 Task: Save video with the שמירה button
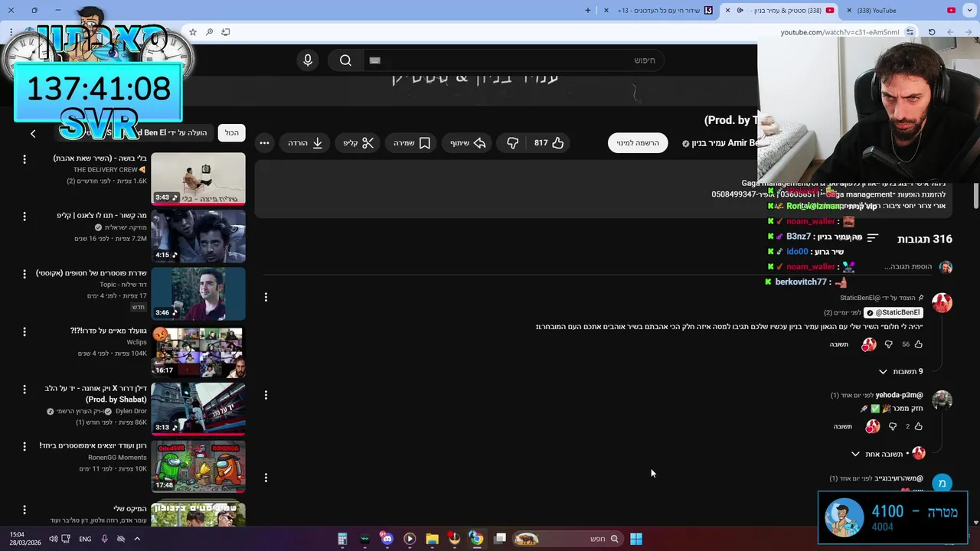[412, 143]
